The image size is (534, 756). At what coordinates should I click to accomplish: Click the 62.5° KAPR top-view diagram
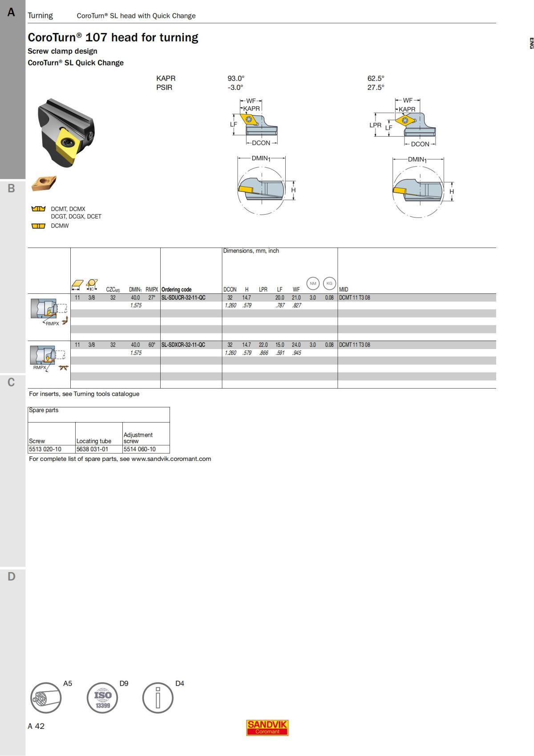pos(403,122)
